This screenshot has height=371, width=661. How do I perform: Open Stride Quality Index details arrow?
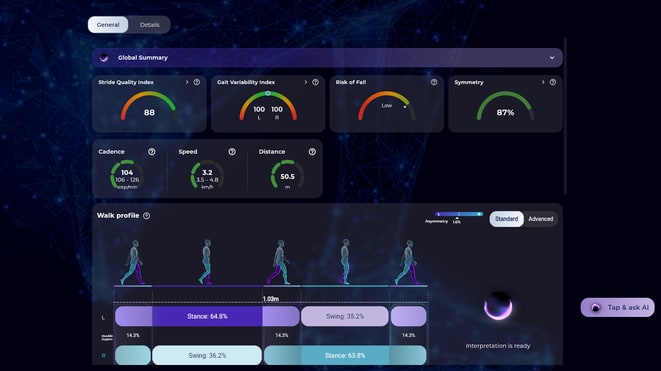[x=187, y=82]
